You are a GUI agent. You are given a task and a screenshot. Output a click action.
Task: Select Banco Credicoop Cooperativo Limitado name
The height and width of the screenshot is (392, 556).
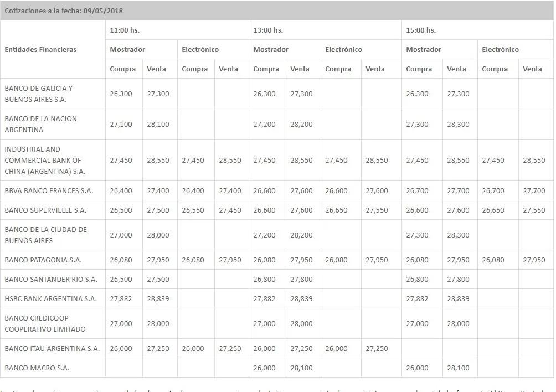click(45, 323)
